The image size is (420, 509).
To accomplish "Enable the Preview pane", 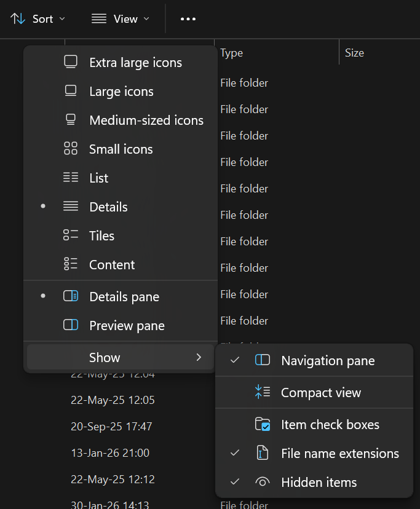I will [127, 326].
